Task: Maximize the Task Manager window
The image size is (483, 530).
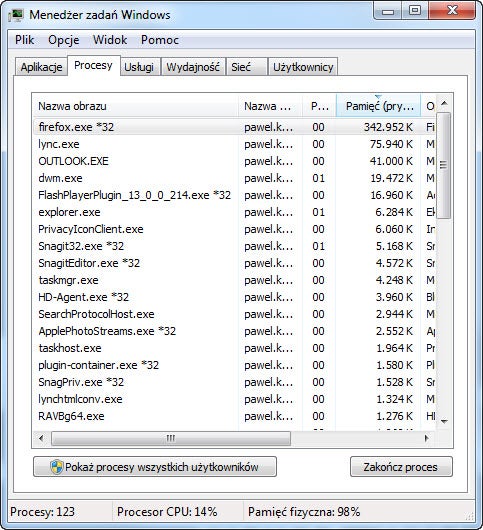Action: tap(415, 11)
